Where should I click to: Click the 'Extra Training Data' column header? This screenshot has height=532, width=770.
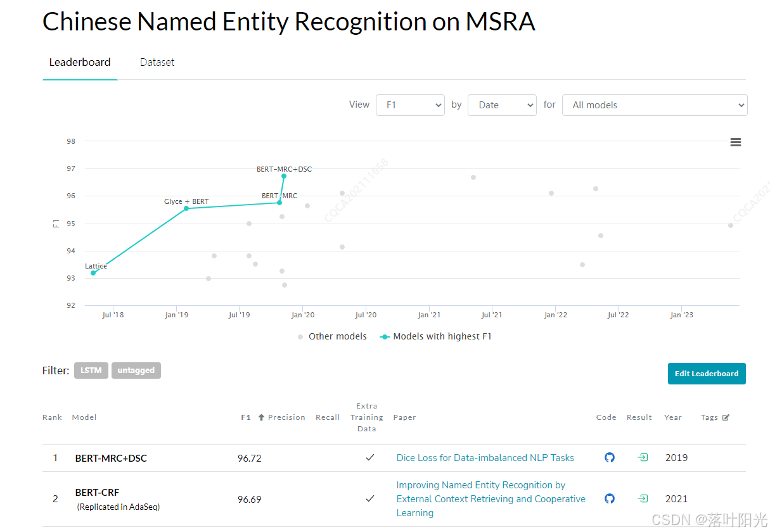pyautogui.click(x=367, y=417)
